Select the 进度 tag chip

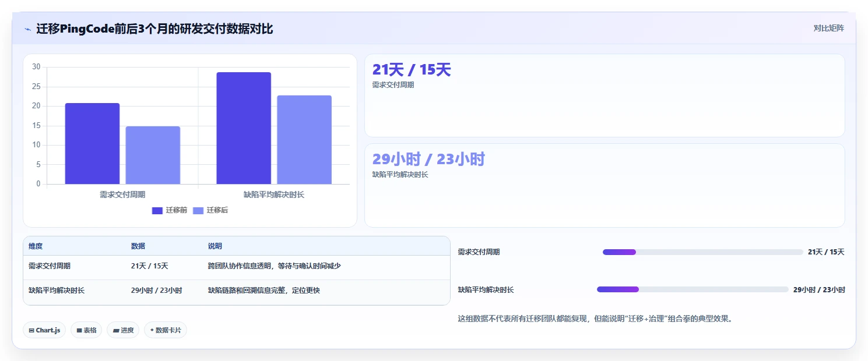click(123, 330)
